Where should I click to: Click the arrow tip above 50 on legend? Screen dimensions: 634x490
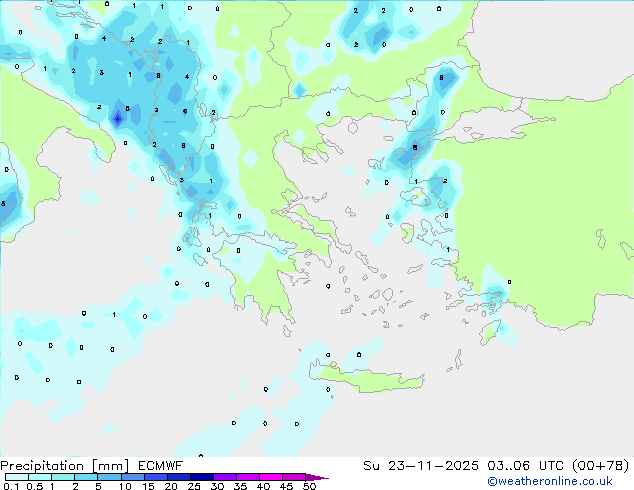tap(317, 477)
